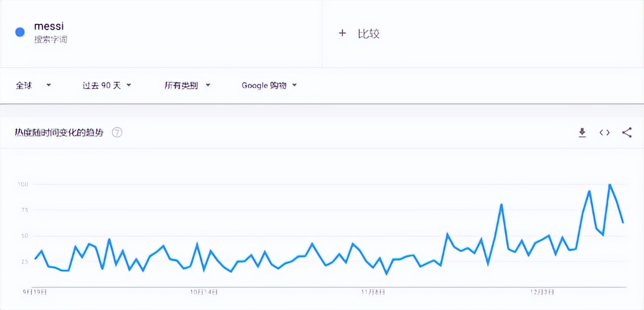
Task: Open the help question mark beside chart title
Action: point(117,132)
